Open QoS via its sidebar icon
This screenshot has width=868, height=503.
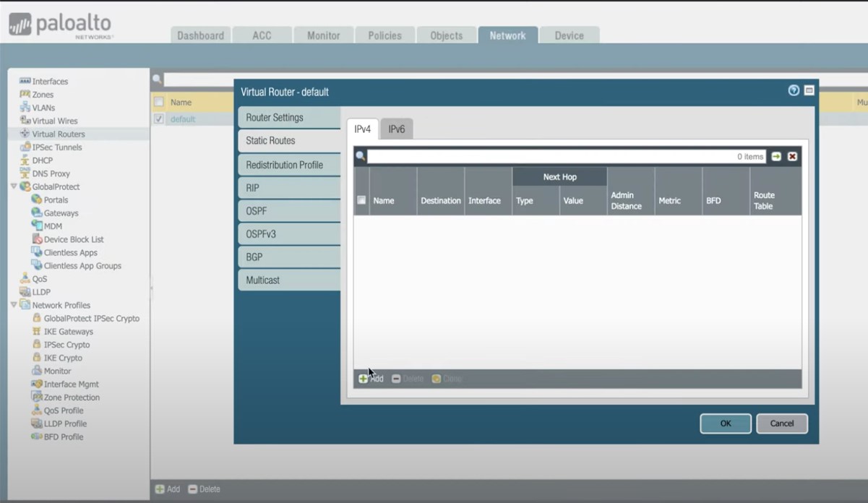click(x=25, y=278)
